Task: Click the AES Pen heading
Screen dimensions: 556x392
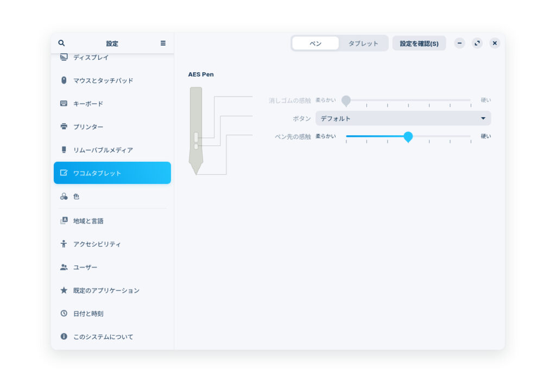Action: click(201, 74)
